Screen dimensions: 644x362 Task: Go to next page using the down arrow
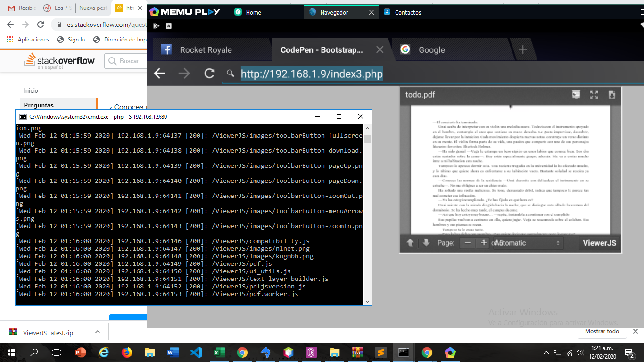pos(426,243)
